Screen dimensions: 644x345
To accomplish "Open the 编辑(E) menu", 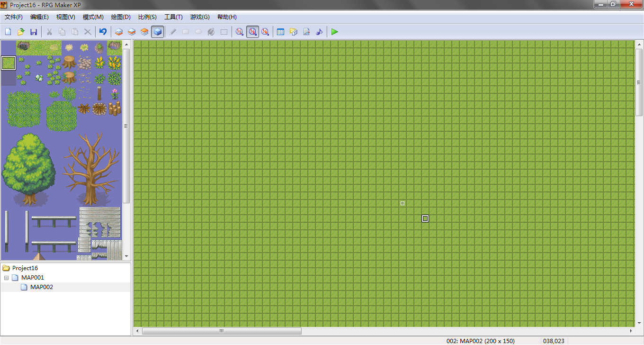I will point(39,17).
